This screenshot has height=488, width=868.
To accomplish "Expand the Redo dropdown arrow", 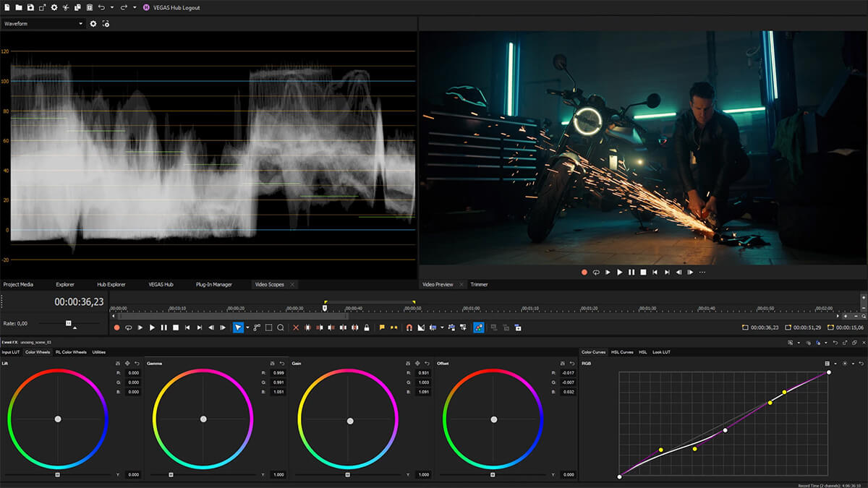I will (x=134, y=8).
